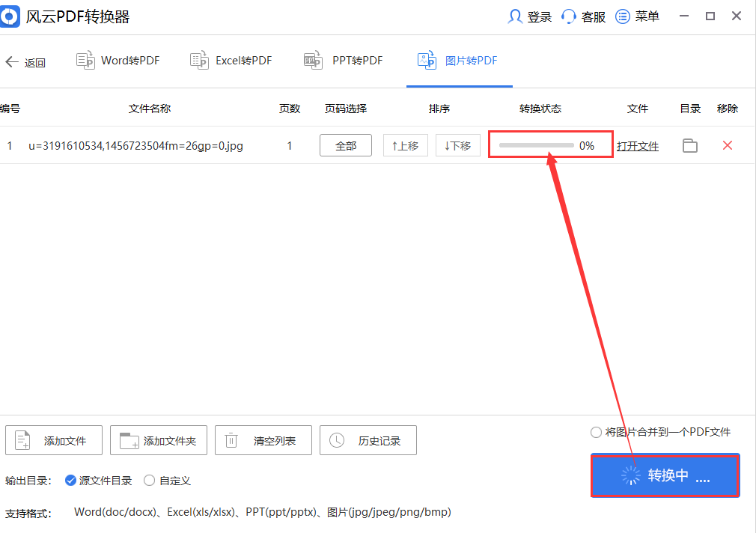The height and width of the screenshot is (533, 756).
Task: Open the 历史记录 clock icon
Action: point(337,440)
